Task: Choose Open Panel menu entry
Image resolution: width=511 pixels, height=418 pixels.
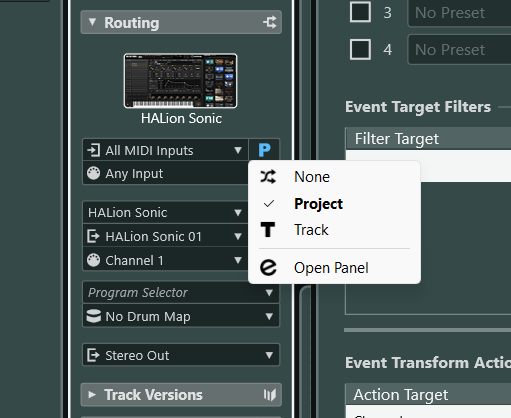Action: (x=334, y=268)
